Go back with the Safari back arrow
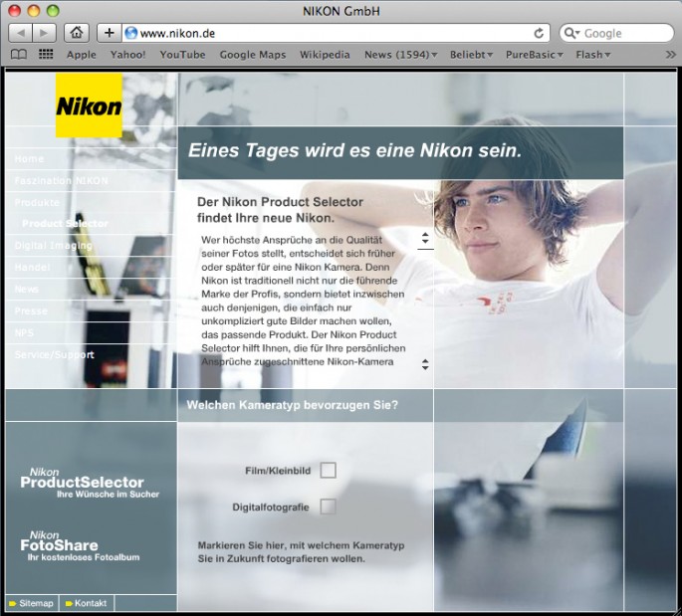682x616 pixels. tap(21, 33)
